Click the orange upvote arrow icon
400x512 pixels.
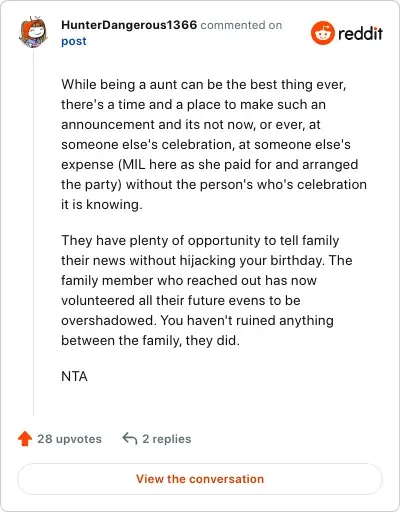[x=25, y=439]
